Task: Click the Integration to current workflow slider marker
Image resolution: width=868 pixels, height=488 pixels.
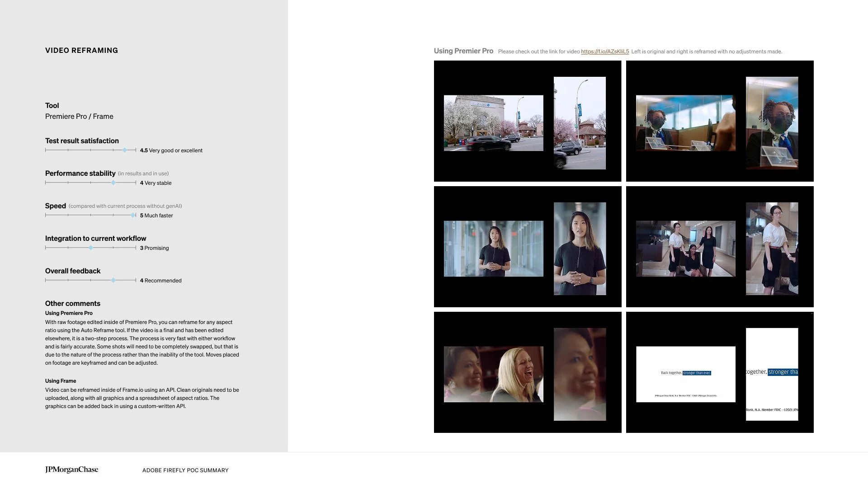Action: [x=91, y=248]
